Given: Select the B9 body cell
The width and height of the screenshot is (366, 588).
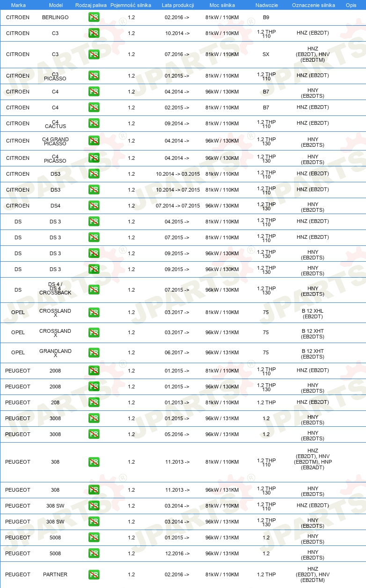Looking at the screenshot, I should [266, 17].
